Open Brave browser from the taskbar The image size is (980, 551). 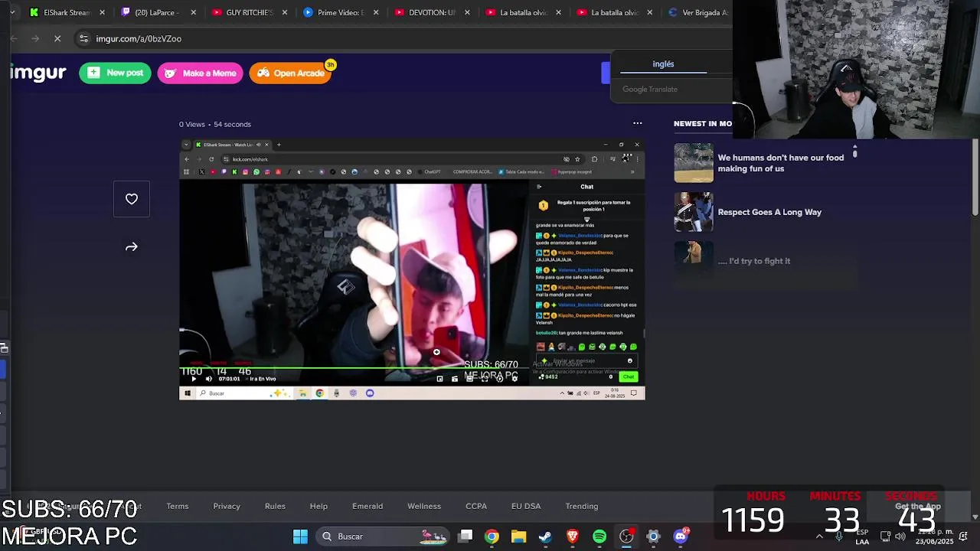pos(573,536)
